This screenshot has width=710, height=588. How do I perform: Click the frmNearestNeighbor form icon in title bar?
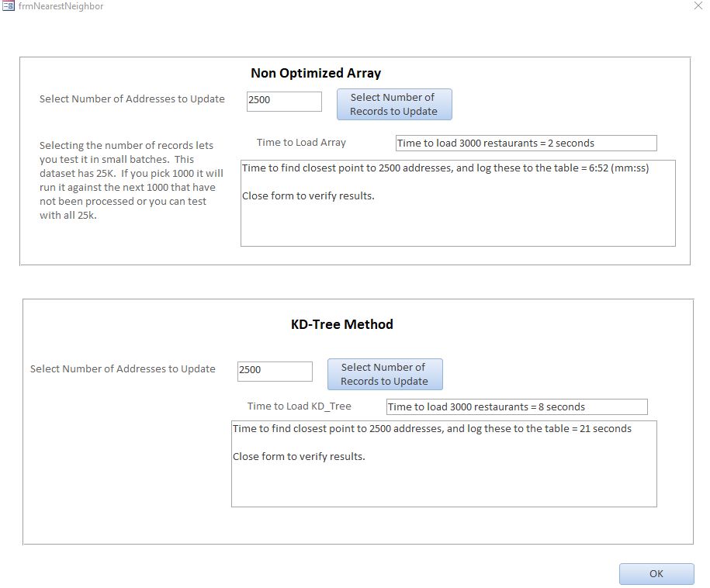pos(9,6)
